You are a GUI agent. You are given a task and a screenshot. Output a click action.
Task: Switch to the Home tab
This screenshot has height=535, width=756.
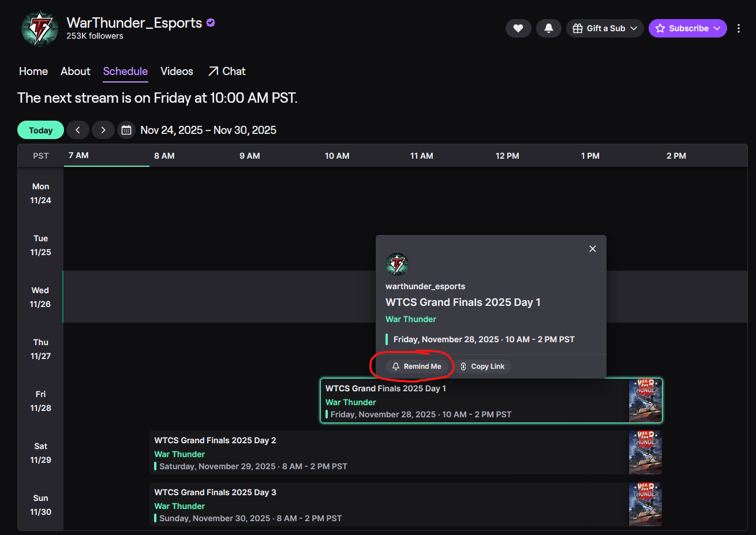tap(33, 71)
